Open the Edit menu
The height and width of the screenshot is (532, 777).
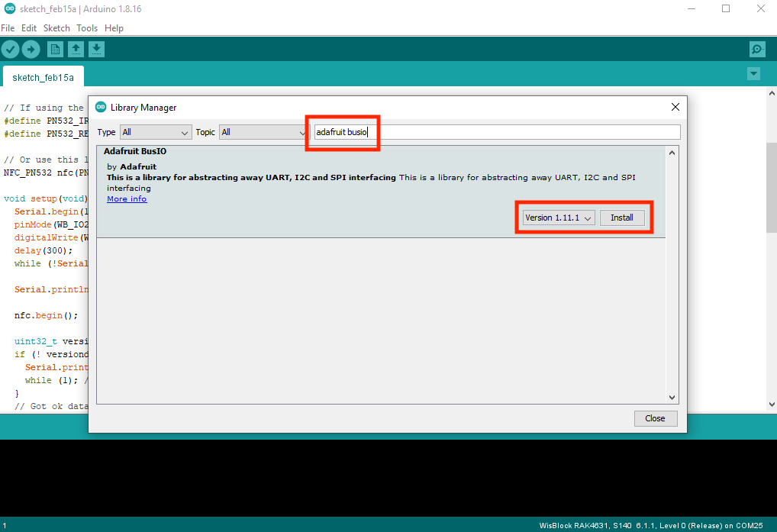pos(29,28)
